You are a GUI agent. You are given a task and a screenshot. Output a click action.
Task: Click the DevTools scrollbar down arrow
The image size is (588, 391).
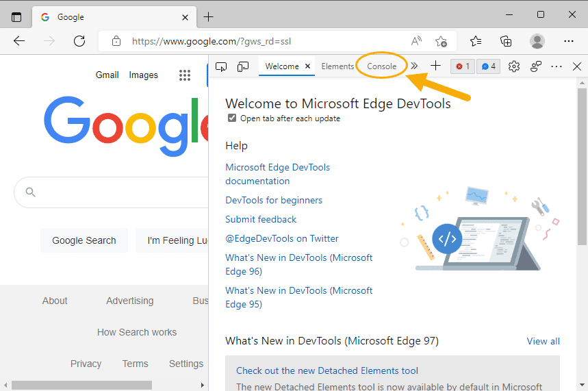(x=582, y=385)
